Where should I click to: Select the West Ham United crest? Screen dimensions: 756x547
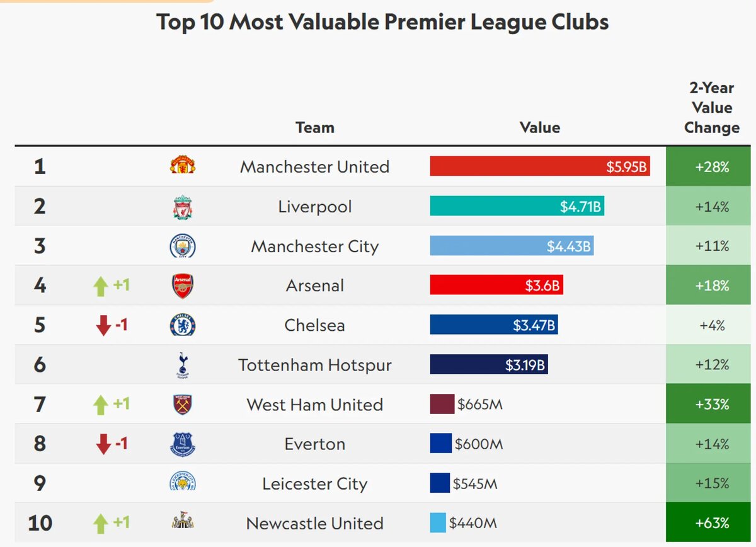click(183, 405)
